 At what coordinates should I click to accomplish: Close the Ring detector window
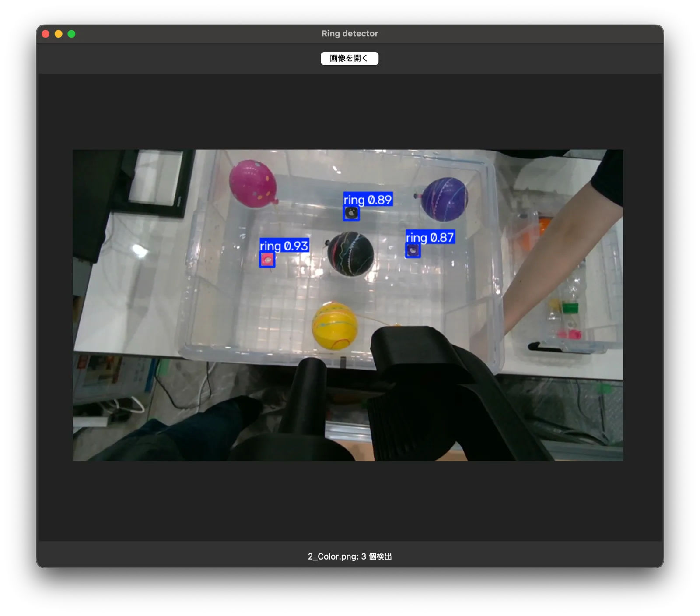pos(45,34)
